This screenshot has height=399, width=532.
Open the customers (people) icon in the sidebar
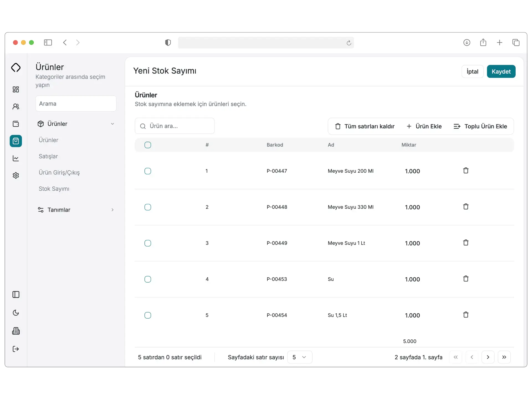[x=16, y=106]
